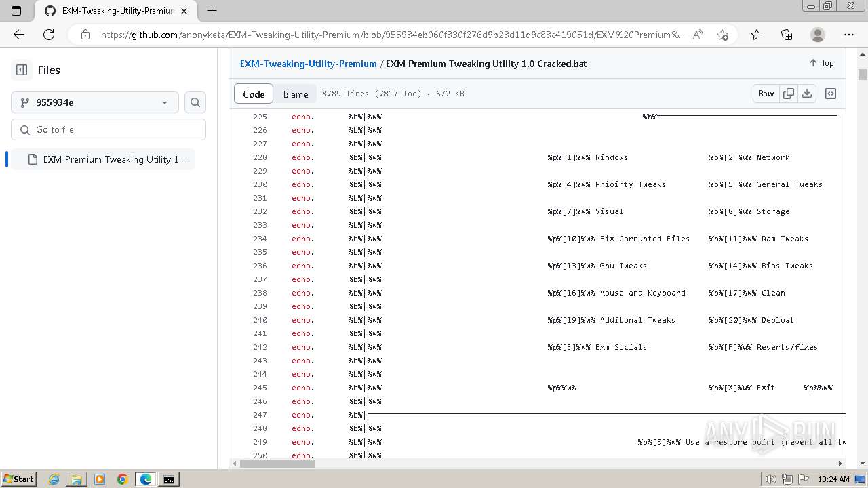
Task: Select line number 245
Action: click(260, 388)
